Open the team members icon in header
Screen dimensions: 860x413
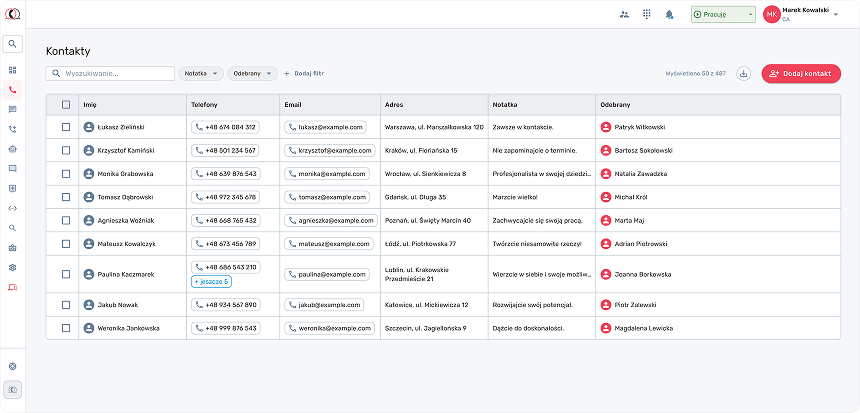625,14
